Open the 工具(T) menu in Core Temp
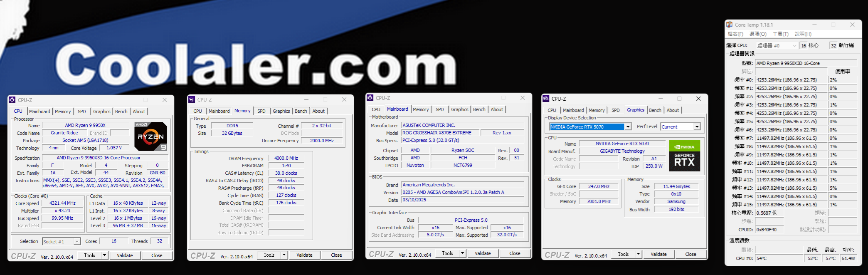The height and width of the screenshot is (275, 868). point(780,34)
